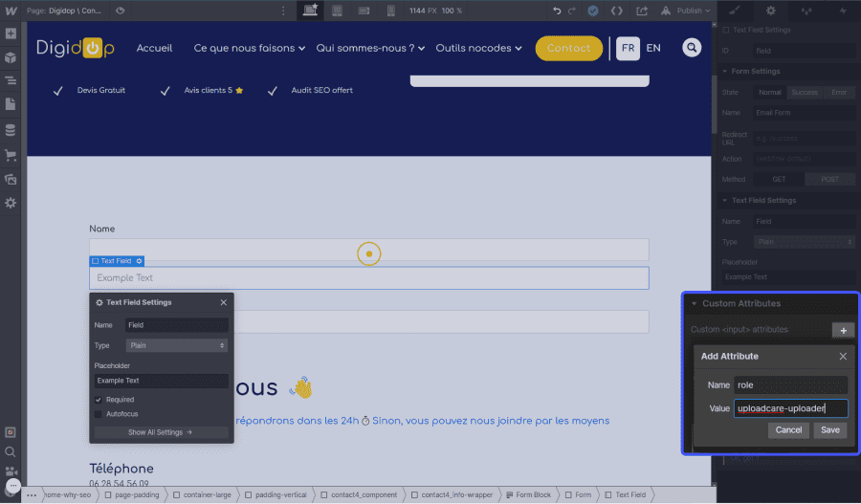
Task: Click Show All Settings button
Action: [161, 432]
